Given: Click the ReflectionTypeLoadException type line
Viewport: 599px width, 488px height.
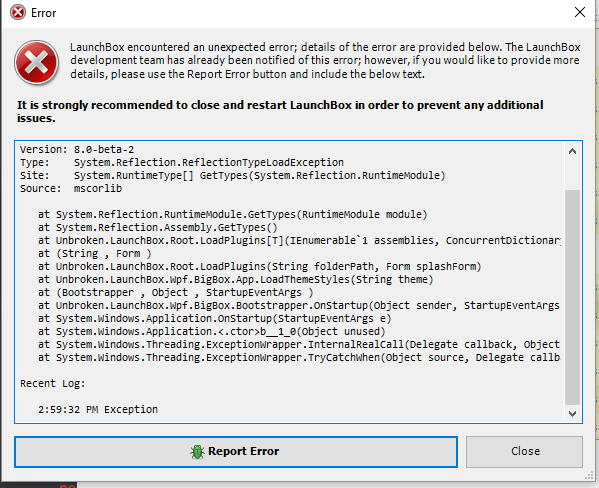Looking at the screenshot, I should click(x=182, y=162).
